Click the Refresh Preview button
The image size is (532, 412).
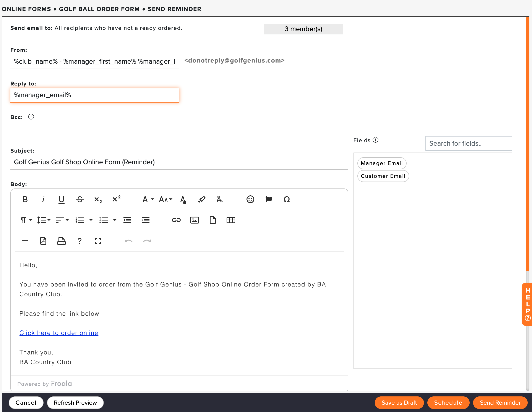pos(75,403)
